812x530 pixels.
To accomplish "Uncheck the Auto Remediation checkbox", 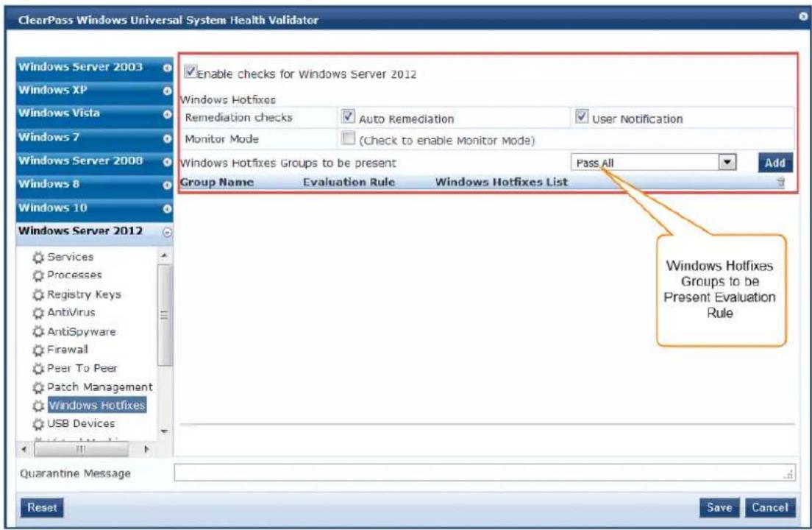I will pos(348,116).
